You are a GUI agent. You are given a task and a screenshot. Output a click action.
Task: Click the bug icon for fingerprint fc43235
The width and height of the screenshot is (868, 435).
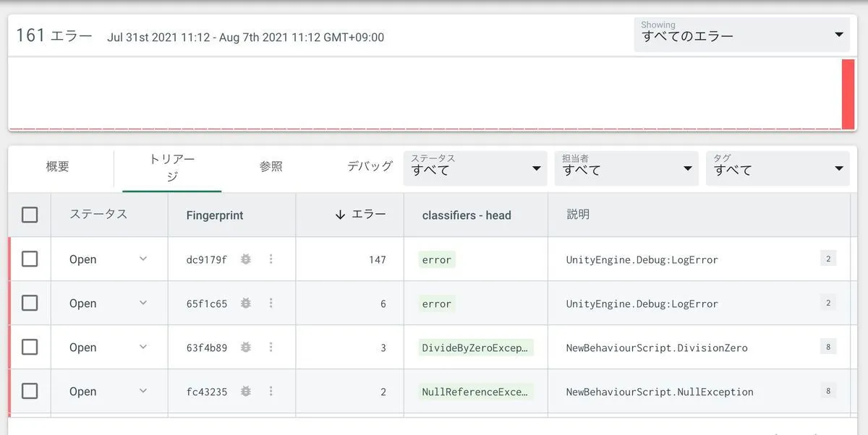coord(246,392)
